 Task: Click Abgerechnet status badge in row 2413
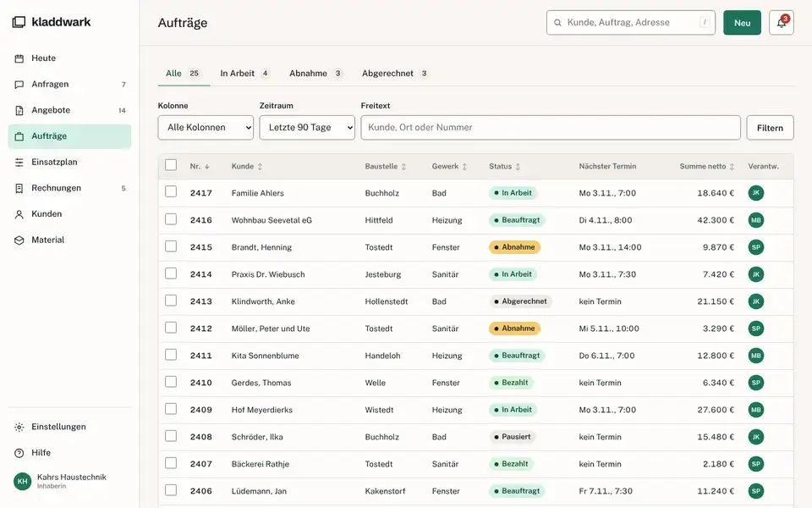tap(520, 301)
